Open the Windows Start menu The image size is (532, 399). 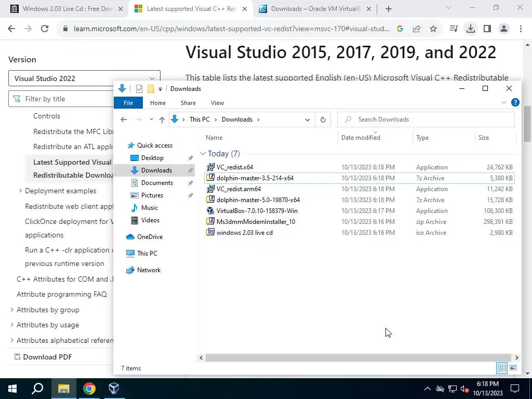(x=12, y=389)
